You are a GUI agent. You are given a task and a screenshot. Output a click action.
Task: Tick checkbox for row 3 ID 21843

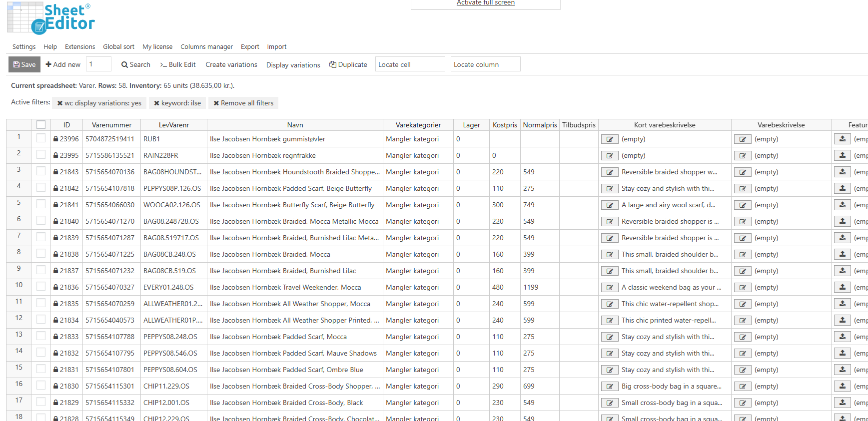click(x=41, y=171)
